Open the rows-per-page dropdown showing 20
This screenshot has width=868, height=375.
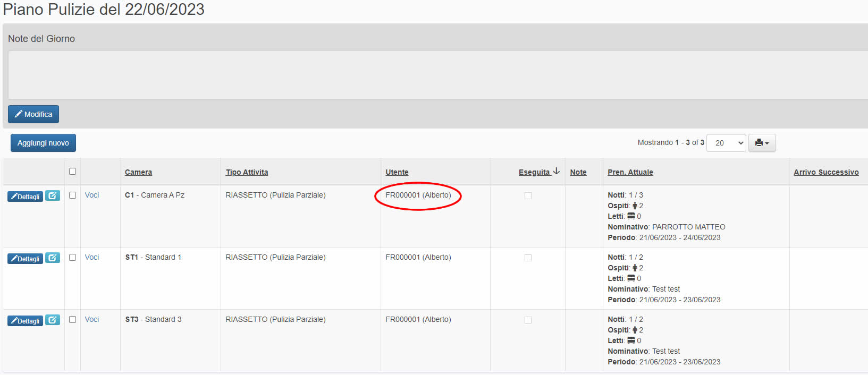pyautogui.click(x=726, y=143)
